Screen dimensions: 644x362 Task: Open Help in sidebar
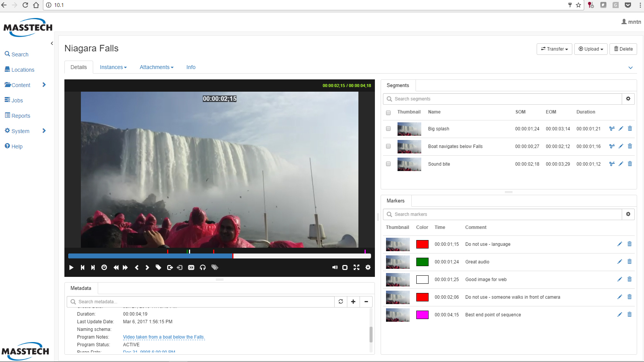(x=14, y=146)
